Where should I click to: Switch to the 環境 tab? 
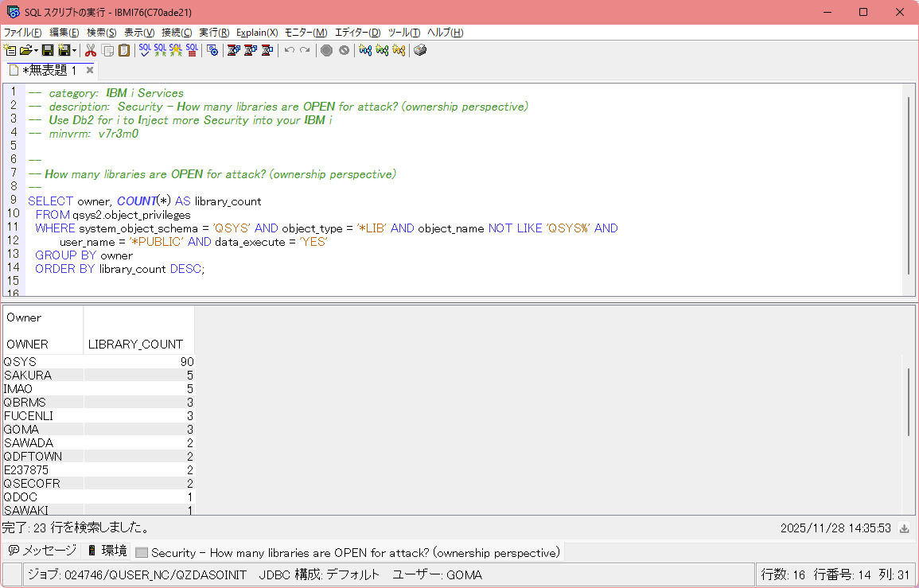107,551
